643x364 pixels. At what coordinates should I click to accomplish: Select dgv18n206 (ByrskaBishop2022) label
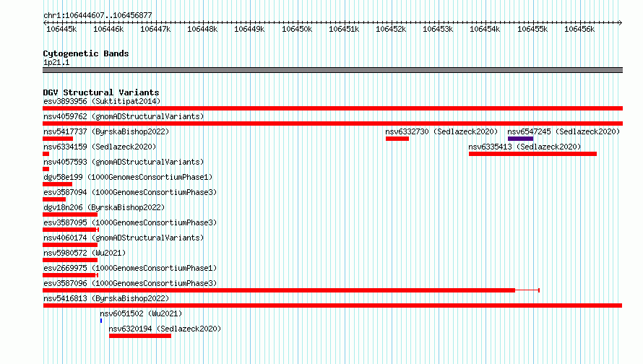(104, 207)
